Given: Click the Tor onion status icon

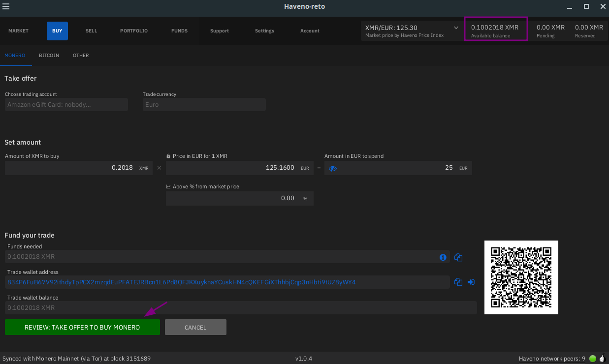Looking at the screenshot, I should [x=602, y=359].
